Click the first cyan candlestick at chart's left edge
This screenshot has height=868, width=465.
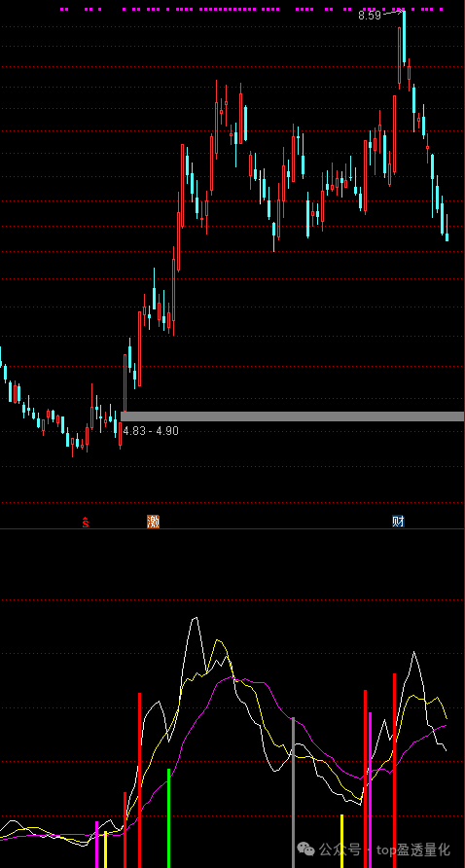tap(1, 357)
